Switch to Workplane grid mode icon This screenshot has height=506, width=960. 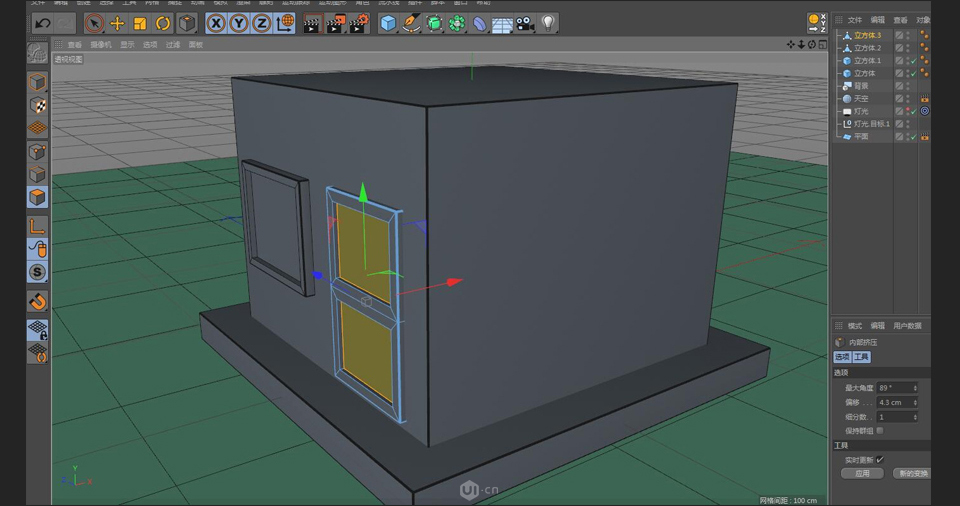click(x=37, y=128)
